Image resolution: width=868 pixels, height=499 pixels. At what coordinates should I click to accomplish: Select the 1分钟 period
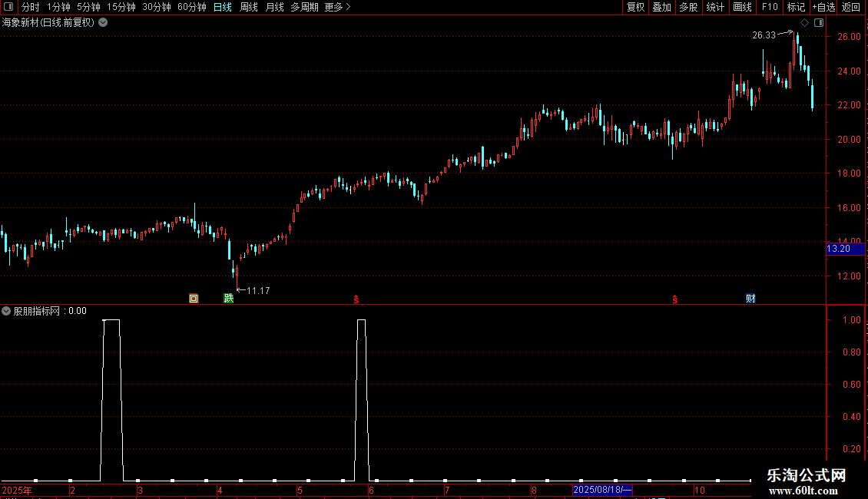click(x=58, y=7)
